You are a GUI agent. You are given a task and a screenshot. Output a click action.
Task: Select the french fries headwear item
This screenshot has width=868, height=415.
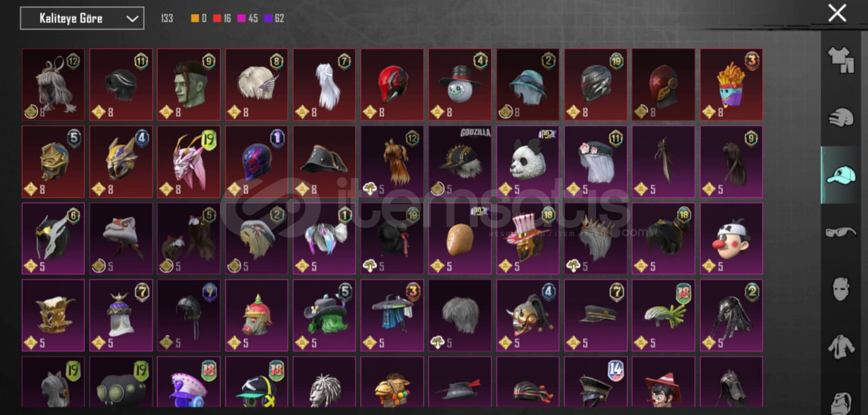731,85
